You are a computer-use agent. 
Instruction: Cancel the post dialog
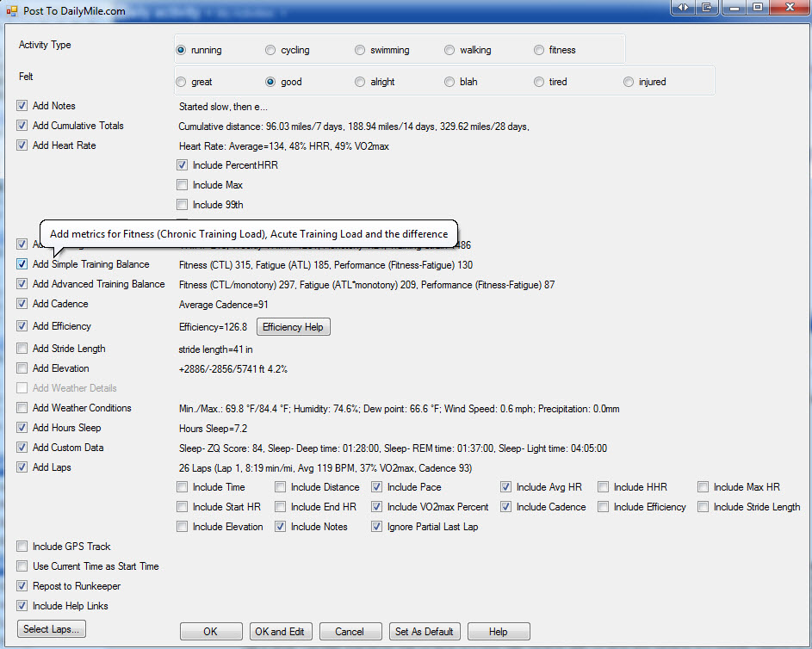pyautogui.click(x=350, y=632)
